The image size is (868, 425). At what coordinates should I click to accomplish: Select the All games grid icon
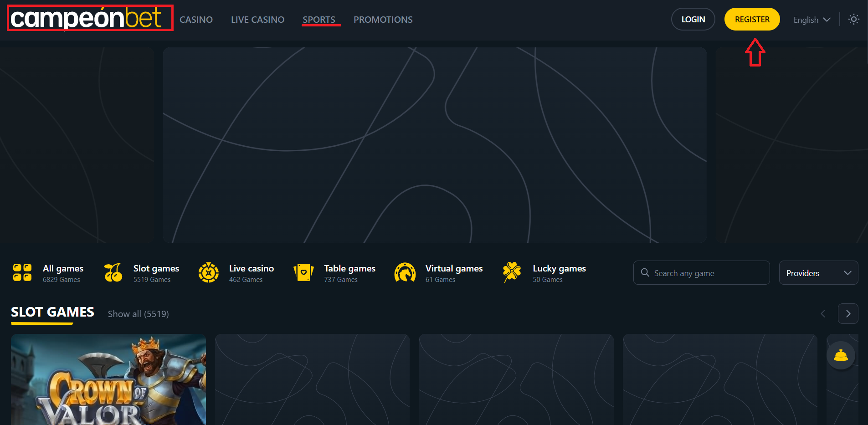point(22,272)
